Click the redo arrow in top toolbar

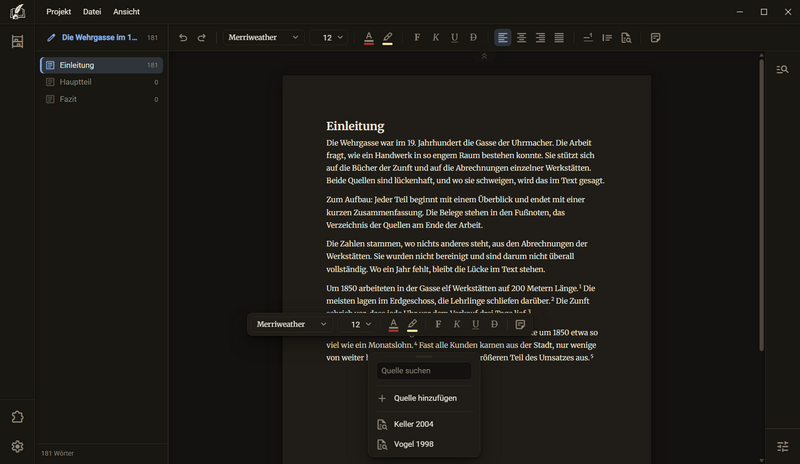[x=202, y=38]
